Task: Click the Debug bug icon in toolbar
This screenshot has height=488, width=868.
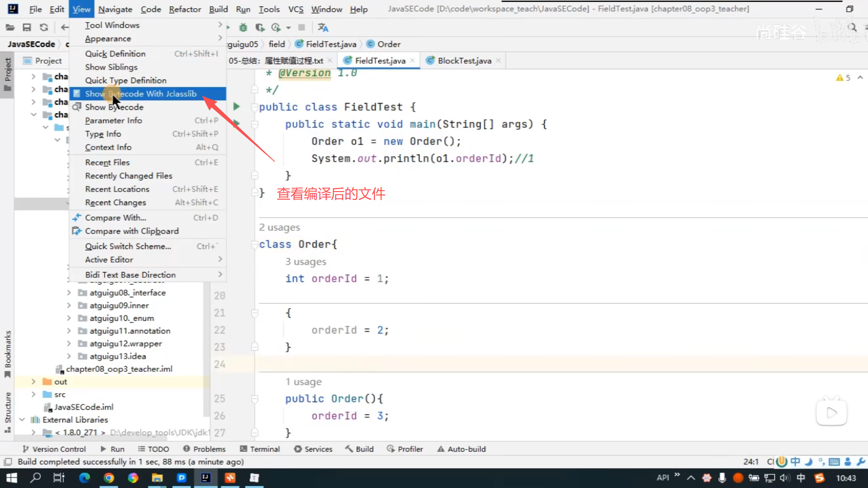Action: (x=243, y=28)
